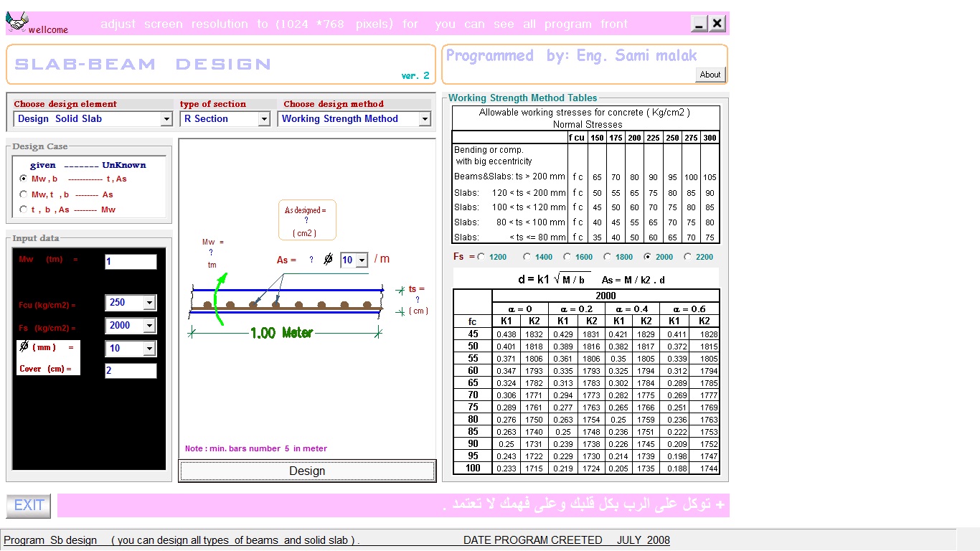Image resolution: width=980 pixels, height=551 pixels.
Task: Click the 'Fcu (kg/cm2) =' label
Action: tap(47, 305)
